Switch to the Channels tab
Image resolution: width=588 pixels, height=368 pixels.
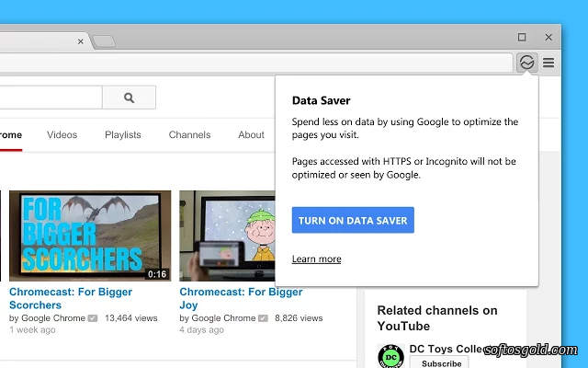pyautogui.click(x=190, y=135)
